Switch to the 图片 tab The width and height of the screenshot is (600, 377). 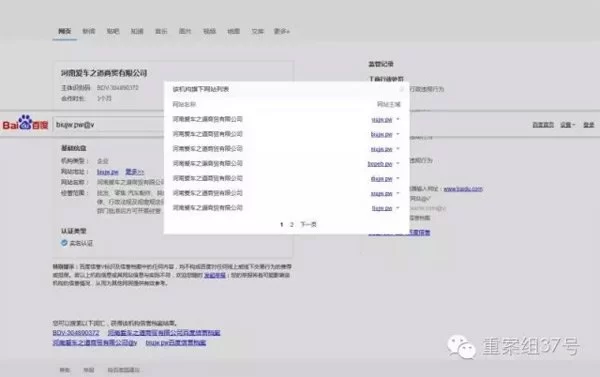click(185, 31)
